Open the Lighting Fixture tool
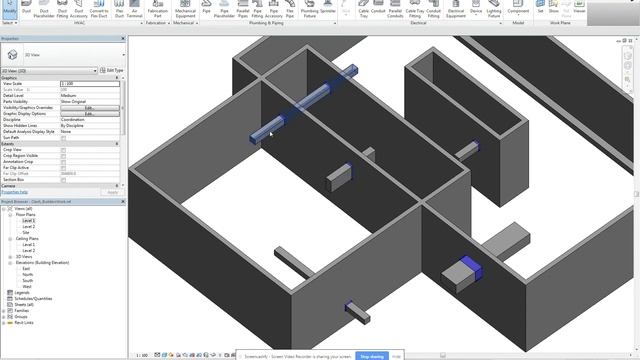This screenshot has width=640, height=360. (x=494, y=9)
